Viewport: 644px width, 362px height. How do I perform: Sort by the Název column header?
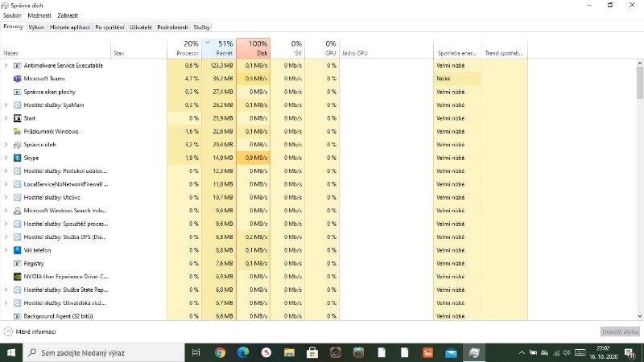[x=56, y=48]
